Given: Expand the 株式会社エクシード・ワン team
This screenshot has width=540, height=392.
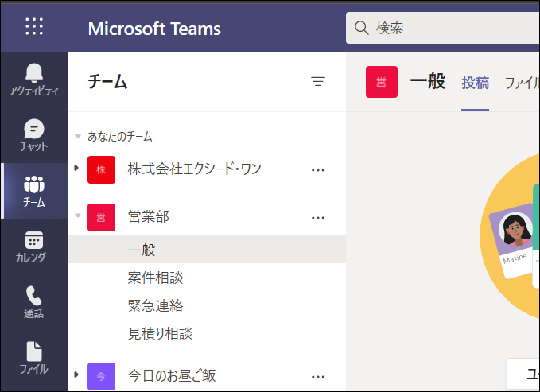Looking at the screenshot, I should click(76, 169).
